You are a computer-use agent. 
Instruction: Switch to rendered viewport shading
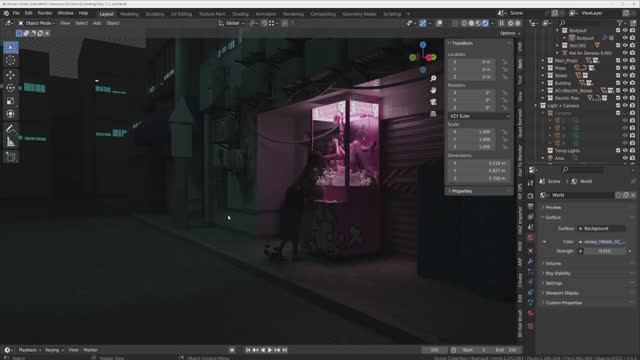click(485, 23)
